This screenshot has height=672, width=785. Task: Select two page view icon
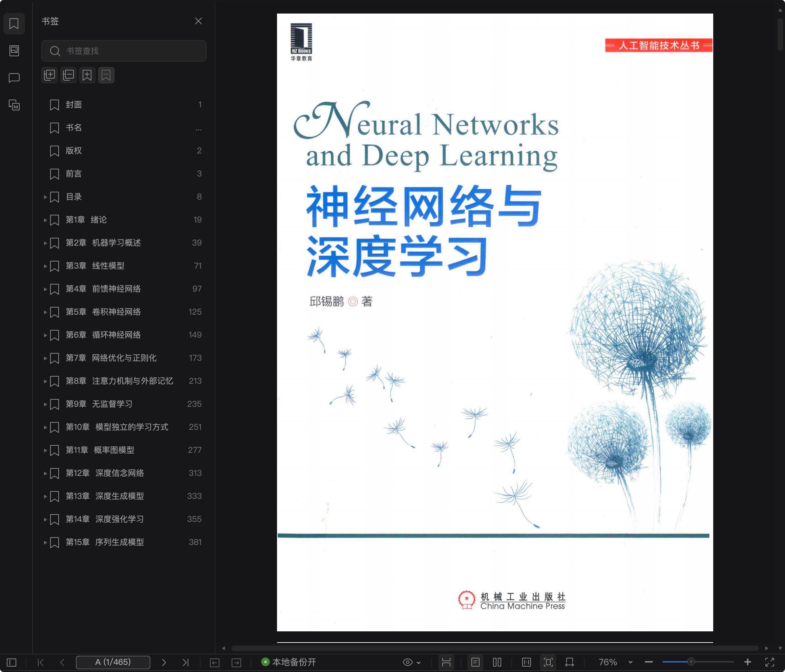click(497, 662)
